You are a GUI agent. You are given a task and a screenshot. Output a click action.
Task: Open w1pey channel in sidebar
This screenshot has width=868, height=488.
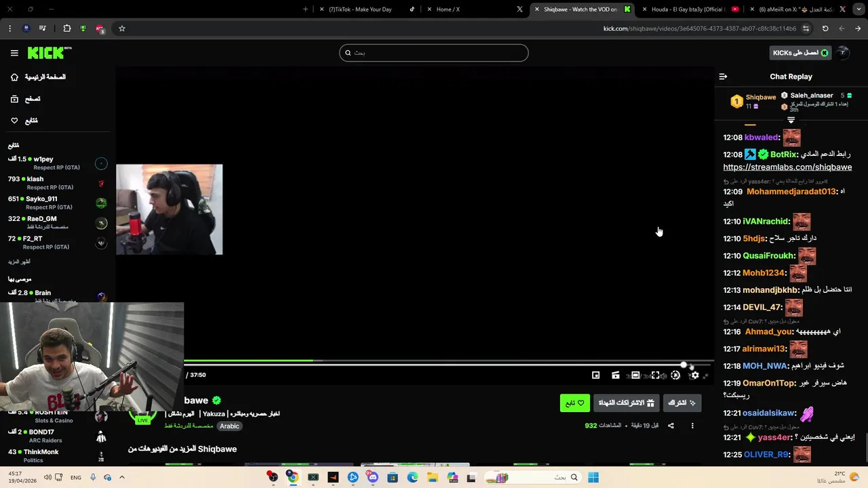coord(57,163)
